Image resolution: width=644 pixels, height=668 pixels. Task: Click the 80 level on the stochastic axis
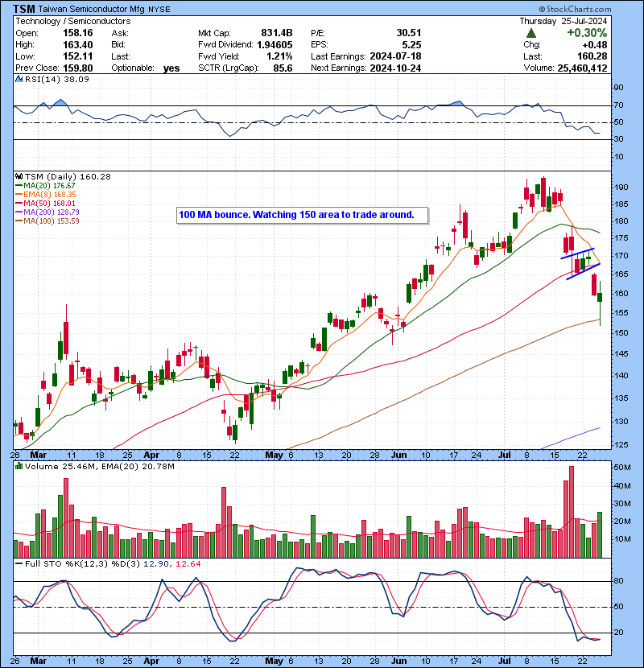click(x=618, y=580)
